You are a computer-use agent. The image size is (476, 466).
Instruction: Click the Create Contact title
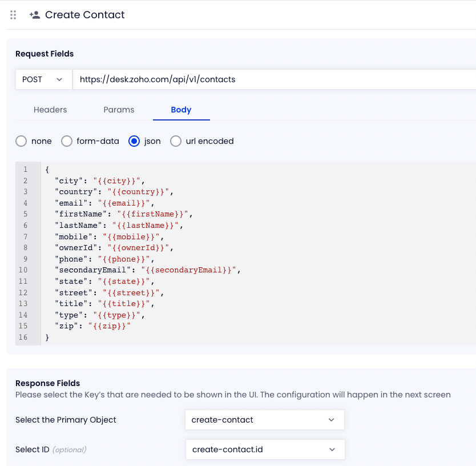[x=84, y=15]
